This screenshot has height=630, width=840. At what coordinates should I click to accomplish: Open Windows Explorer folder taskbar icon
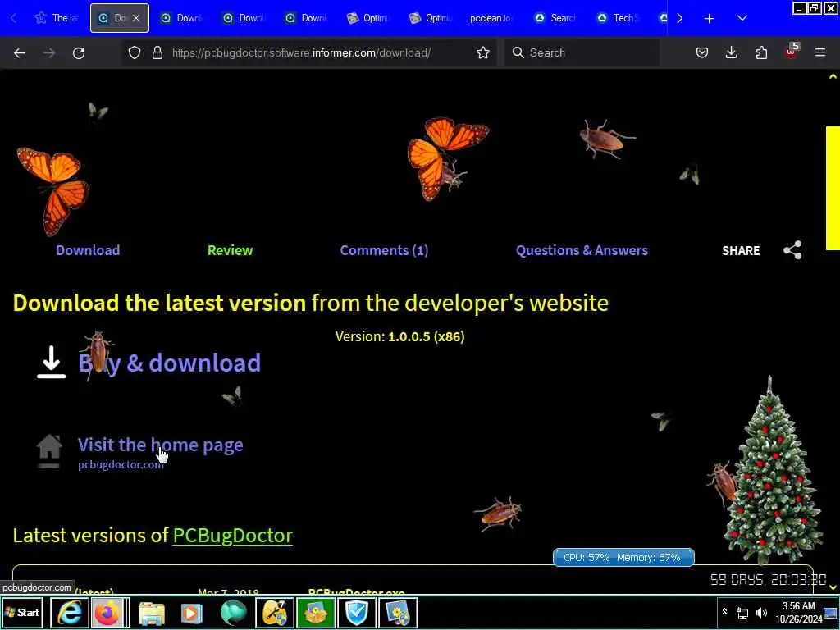point(152,613)
